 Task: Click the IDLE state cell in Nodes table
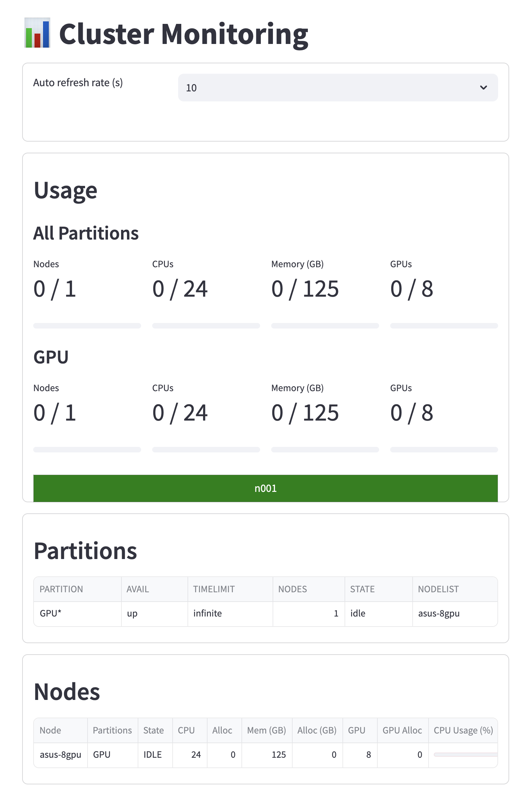coord(153,755)
